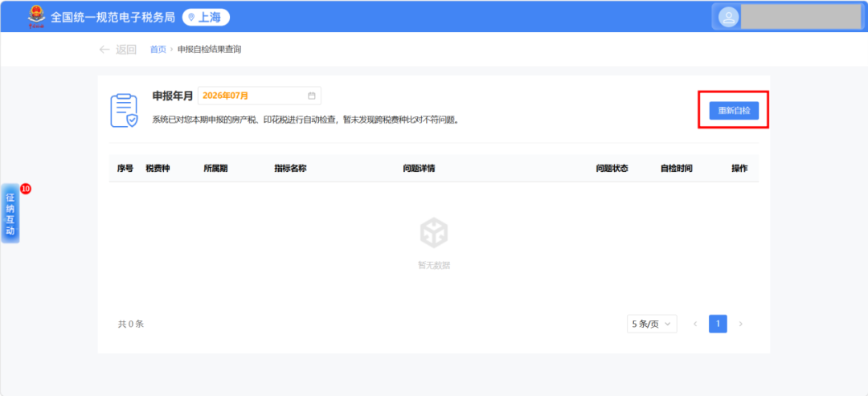
Task: Go to next page arrow
Action: pos(741,324)
